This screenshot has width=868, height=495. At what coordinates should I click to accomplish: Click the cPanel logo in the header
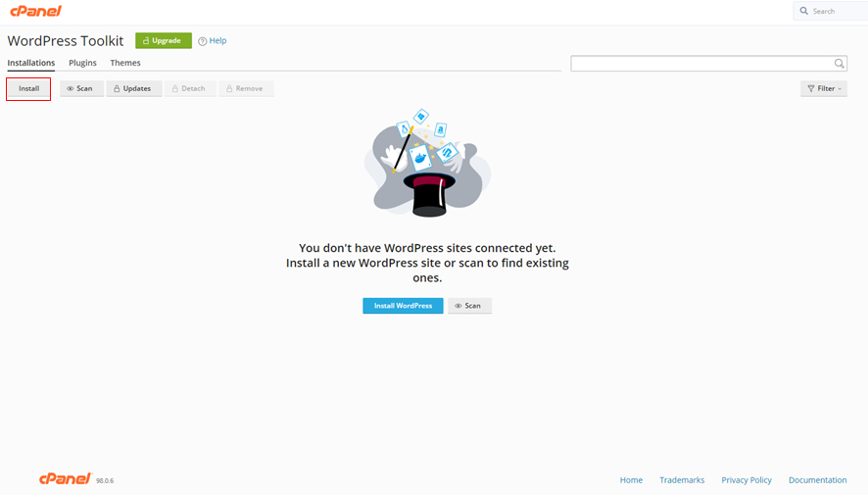point(35,11)
